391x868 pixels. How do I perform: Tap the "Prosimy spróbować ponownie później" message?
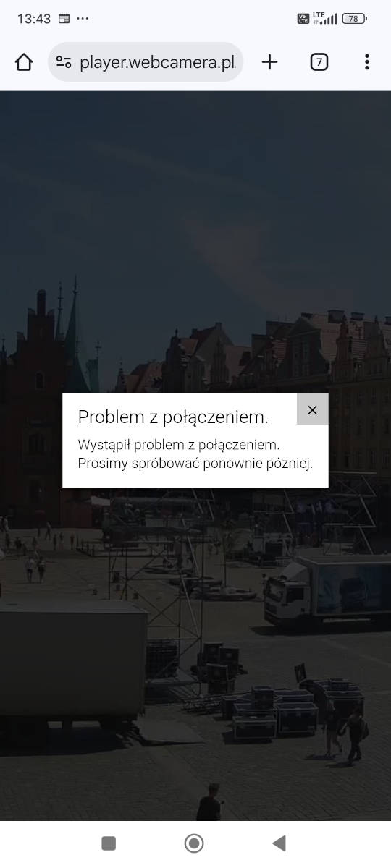[195, 464]
